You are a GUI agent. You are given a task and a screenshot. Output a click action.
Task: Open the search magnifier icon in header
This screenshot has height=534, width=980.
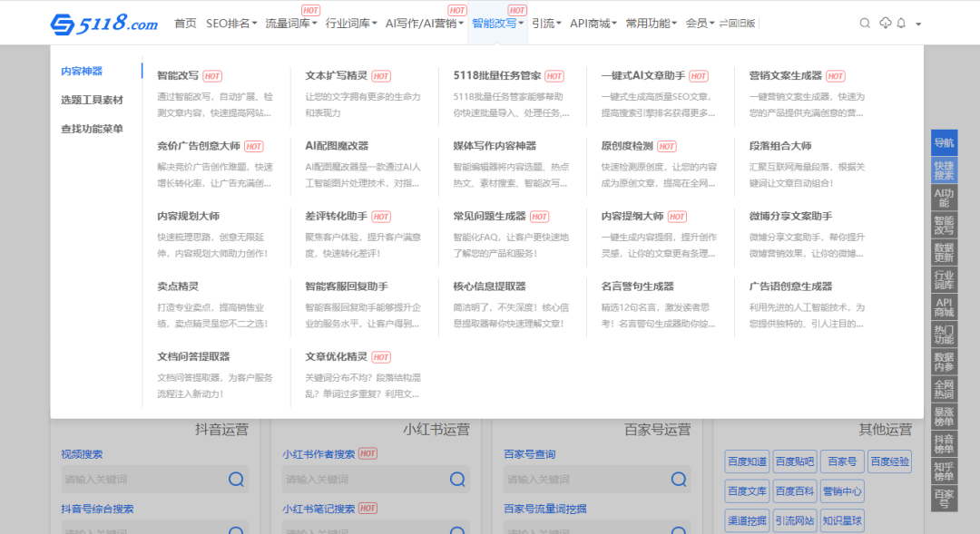pos(865,23)
